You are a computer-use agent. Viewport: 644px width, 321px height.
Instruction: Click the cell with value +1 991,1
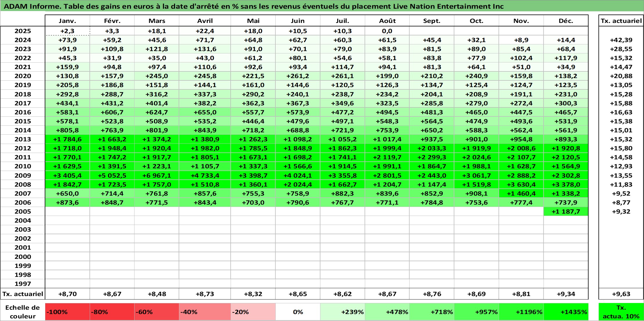(x=387, y=166)
